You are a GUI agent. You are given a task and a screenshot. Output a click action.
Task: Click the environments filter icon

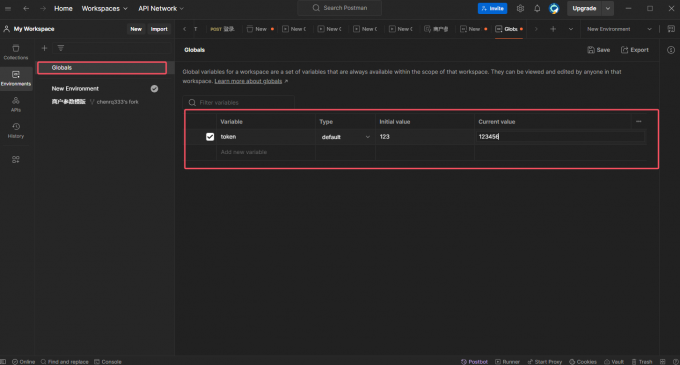[61, 48]
